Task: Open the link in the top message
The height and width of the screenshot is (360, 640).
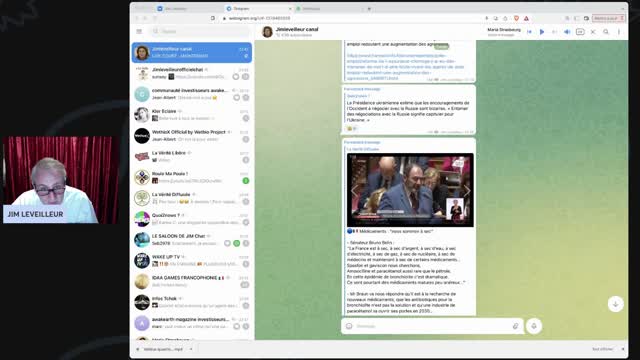Action: click(405, 67)
